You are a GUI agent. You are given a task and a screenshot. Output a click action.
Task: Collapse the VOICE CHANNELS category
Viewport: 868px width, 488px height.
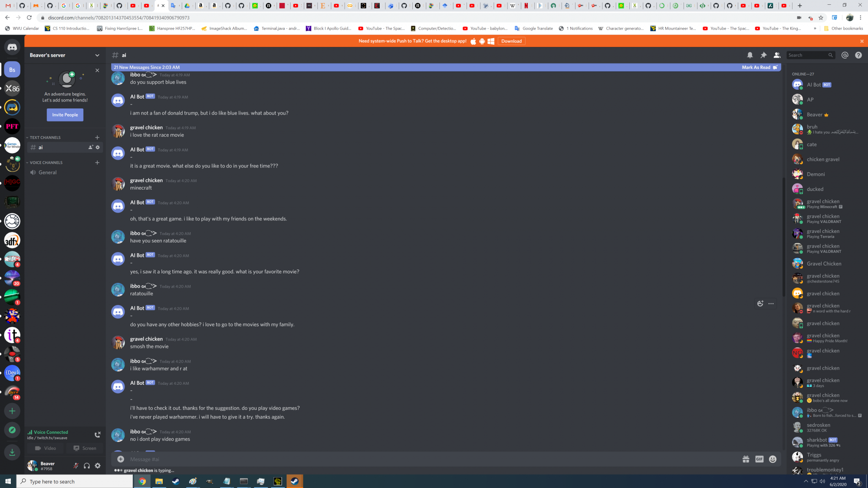pos(46,163)
